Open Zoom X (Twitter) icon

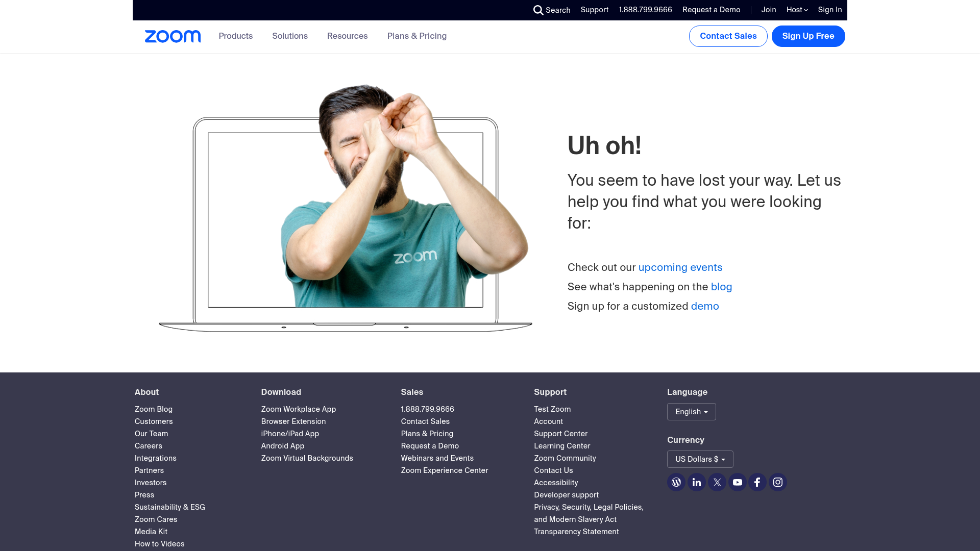click(x=717, y=482)
